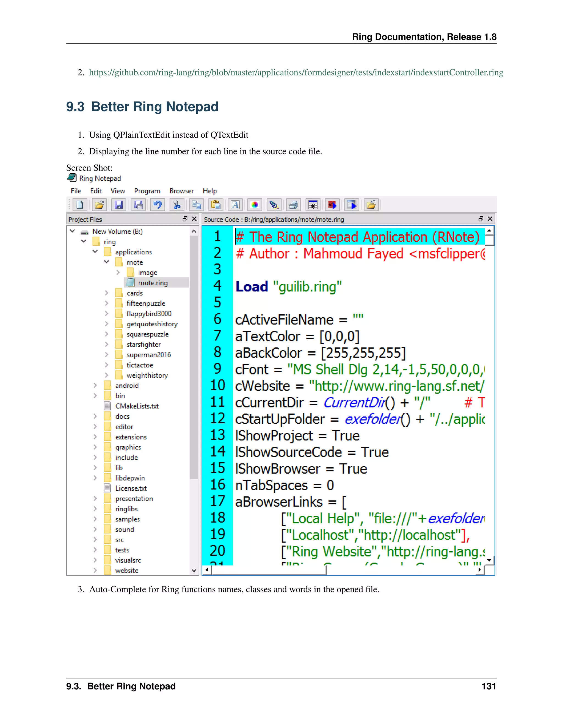
Task: Click the New file toolbar icon
Action: [x=80, y=205]
